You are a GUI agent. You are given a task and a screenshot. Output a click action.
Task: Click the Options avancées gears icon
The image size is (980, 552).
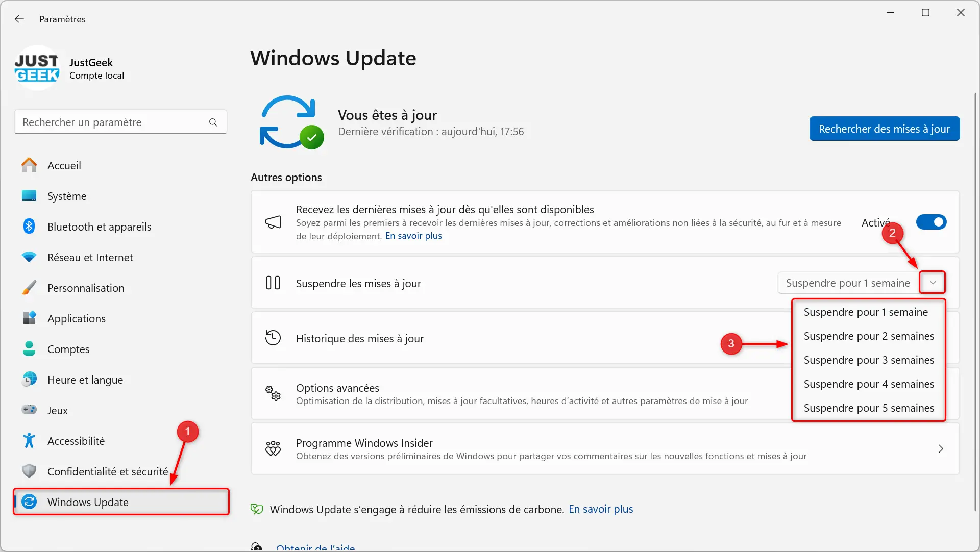point(273,393)
